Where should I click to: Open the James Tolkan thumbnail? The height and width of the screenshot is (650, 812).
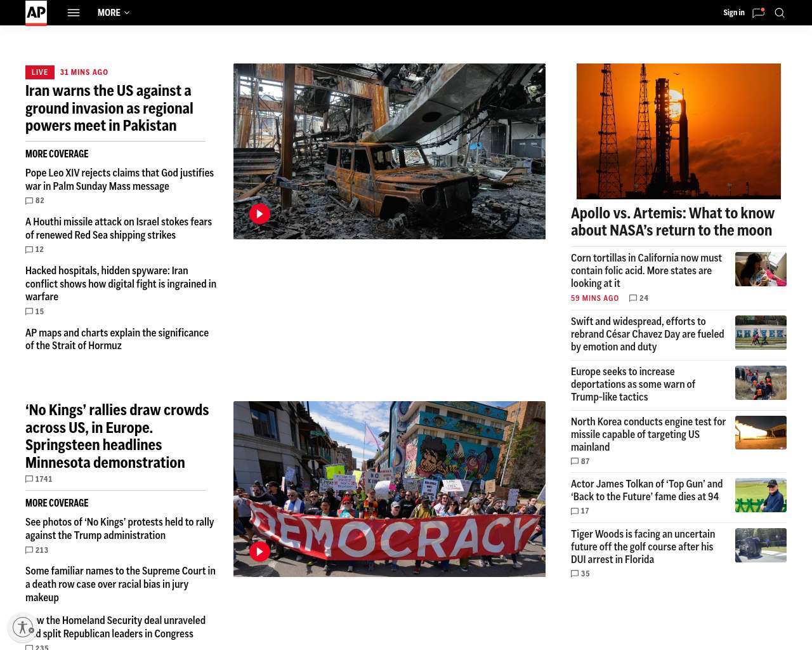(x=761, y=495)
